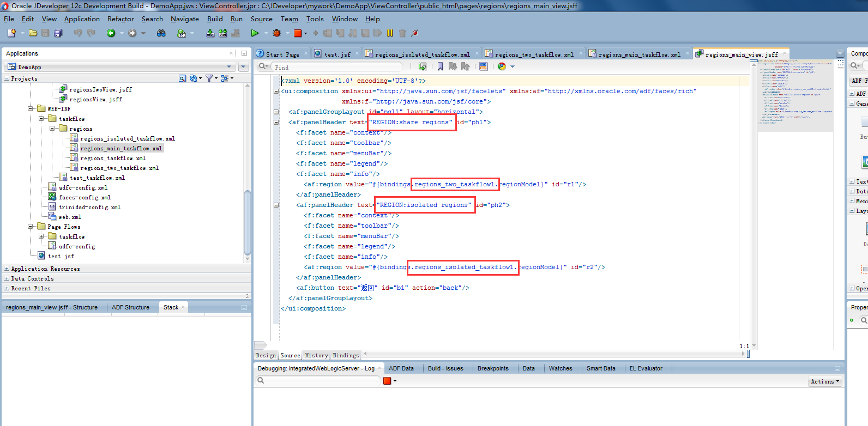Click the Chrome preview-in-browser icon
The image size is (868, 426).
click(502, 66)
